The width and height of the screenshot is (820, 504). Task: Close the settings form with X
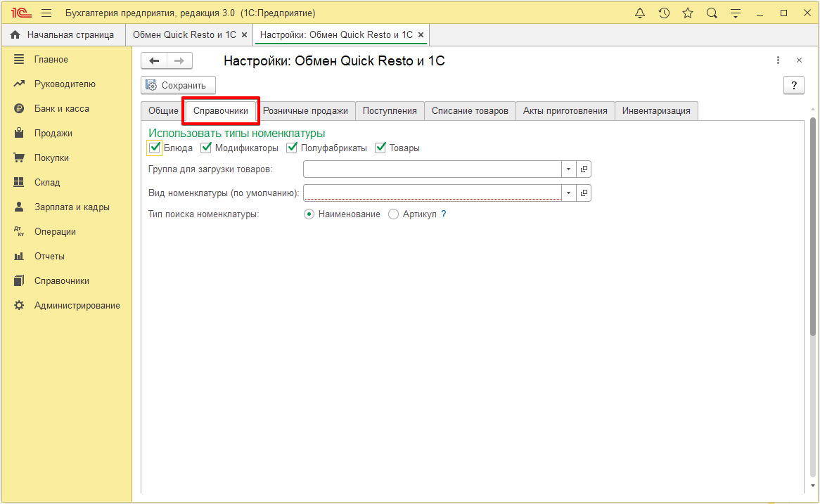pos(799,60)
